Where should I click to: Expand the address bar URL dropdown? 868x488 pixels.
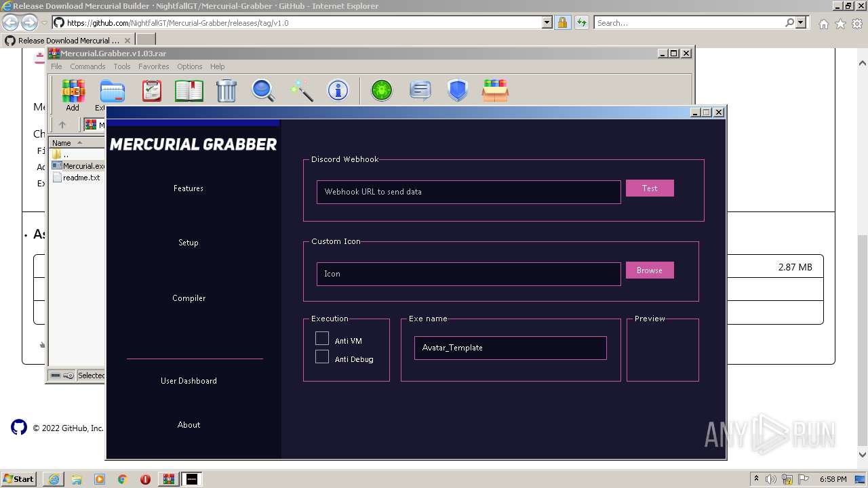[547, 22]
